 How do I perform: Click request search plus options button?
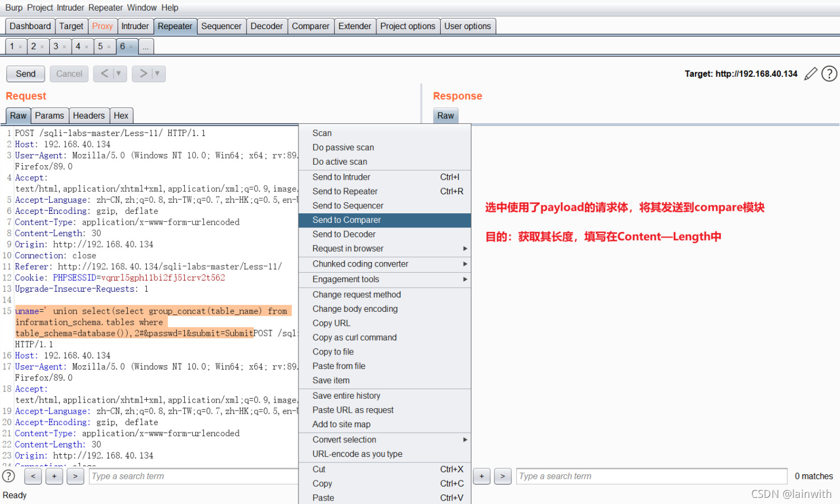[54, 476]
